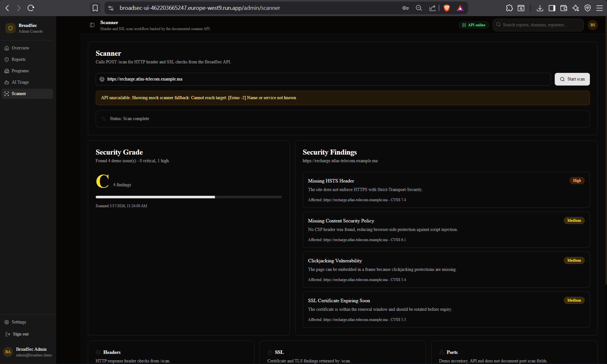This screenshot has height=364, width=607.
Task: Click the BA avatar beside BroadSec Admin
Action: (x=8, y=352)
